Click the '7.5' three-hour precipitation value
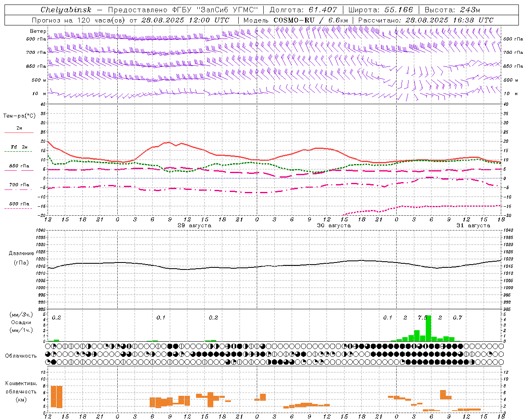 point(422,318)
